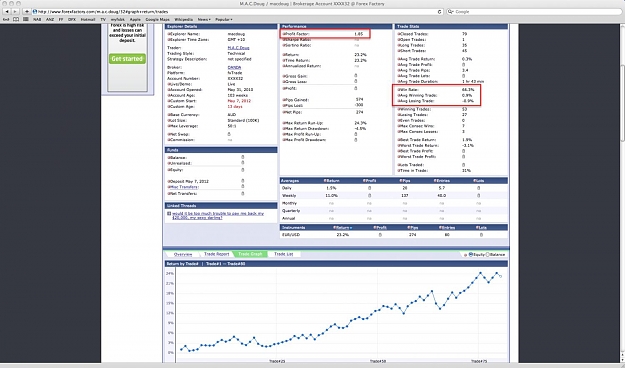The width and height of the screenshot is (625, 368).
Task: Click the lock icon in Gross Gain value
Action: coord(356,76)
